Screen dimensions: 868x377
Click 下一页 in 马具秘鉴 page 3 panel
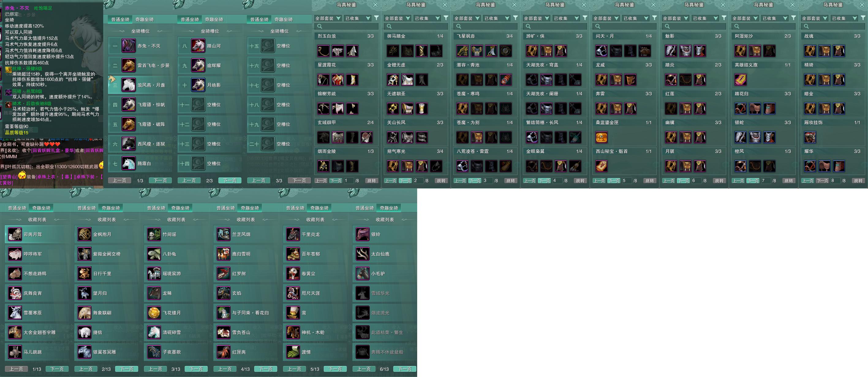tap(475, 181)
